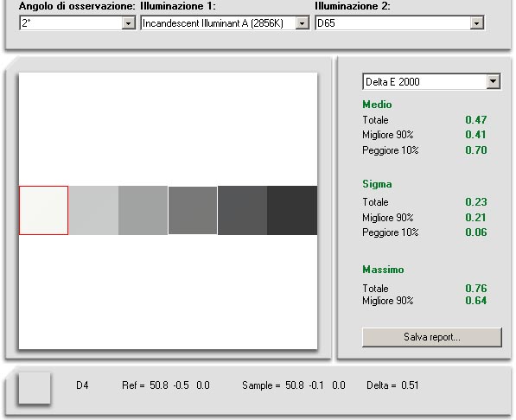
Task: Click the Delta E 2000 text field
Action: point(425,81)
